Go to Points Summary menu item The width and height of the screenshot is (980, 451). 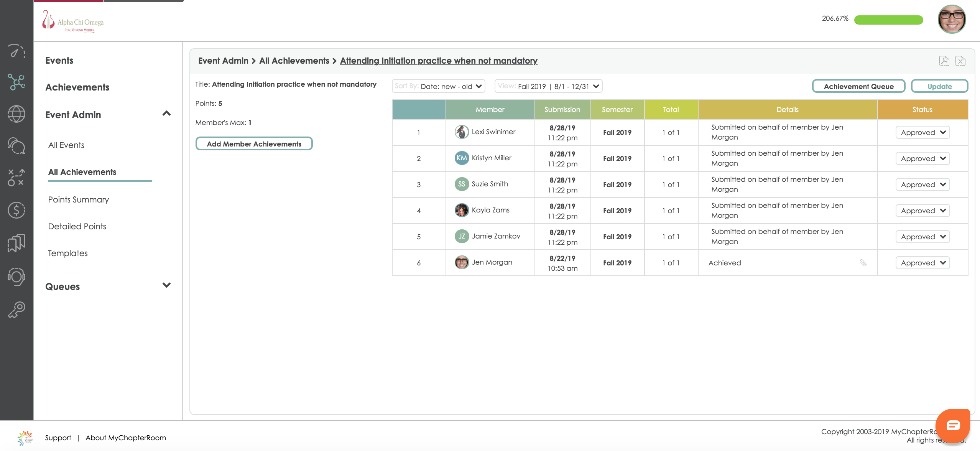(x=79, y=199)
